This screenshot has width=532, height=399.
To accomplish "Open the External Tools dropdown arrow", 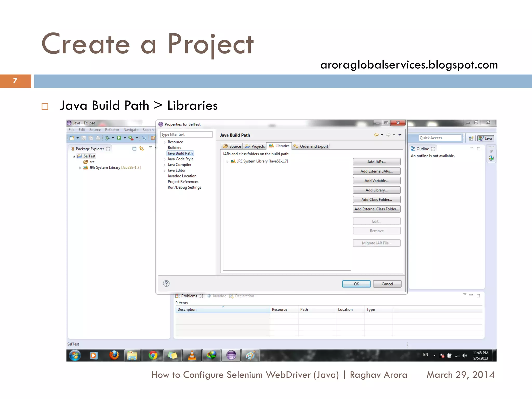I will [x=137, y=138].
